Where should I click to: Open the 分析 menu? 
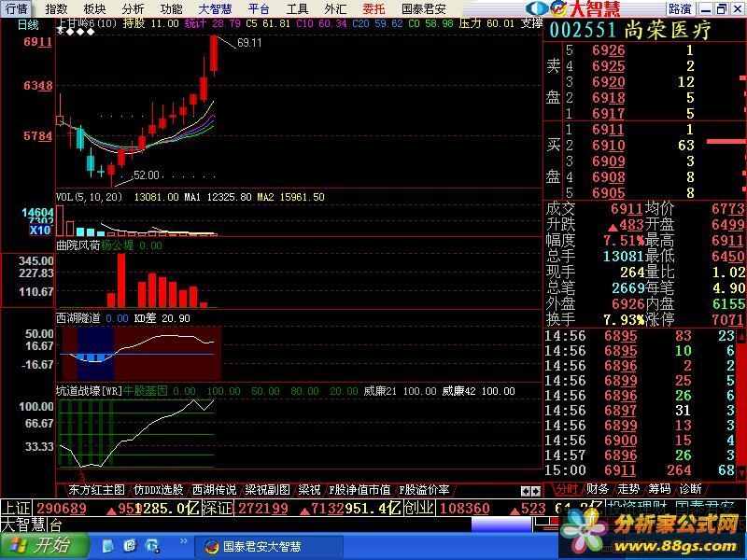coord(133,9)
